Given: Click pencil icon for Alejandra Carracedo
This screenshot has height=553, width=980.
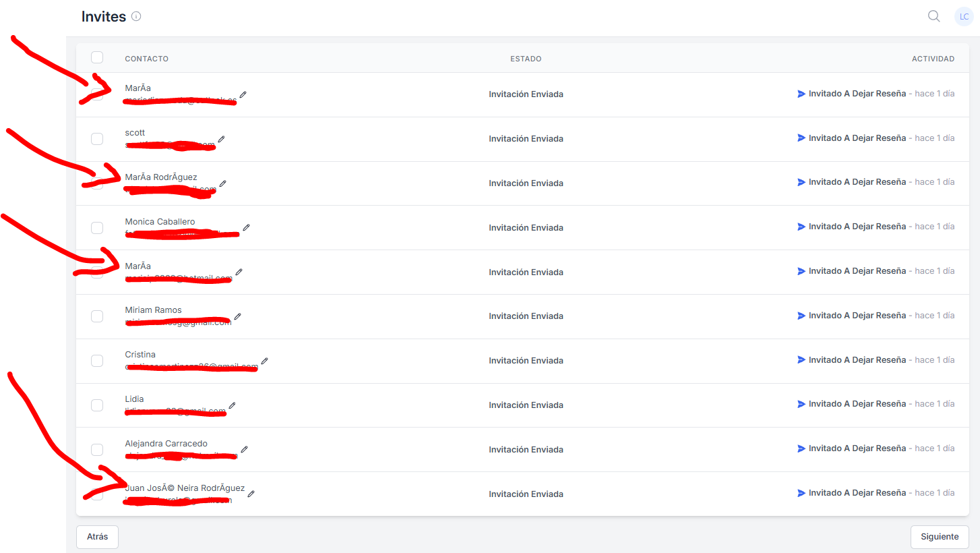Looking at the screenshot, I should tap(244, 449).
